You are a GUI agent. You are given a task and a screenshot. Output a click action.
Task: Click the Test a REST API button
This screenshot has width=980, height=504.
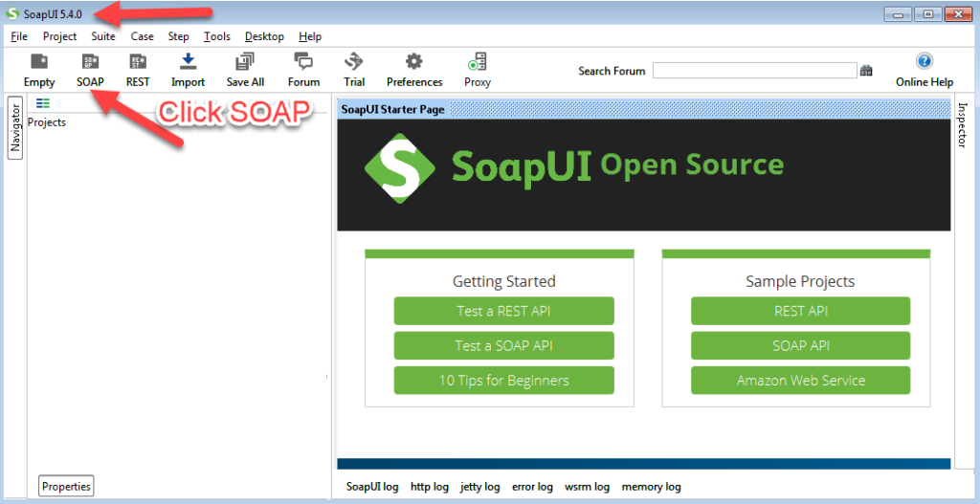[503, 311]
